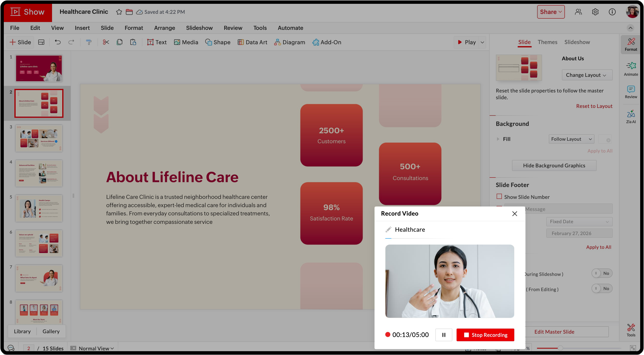Switch to the Themes tab
The image size is (644, 355).
(x=547, y=42)
